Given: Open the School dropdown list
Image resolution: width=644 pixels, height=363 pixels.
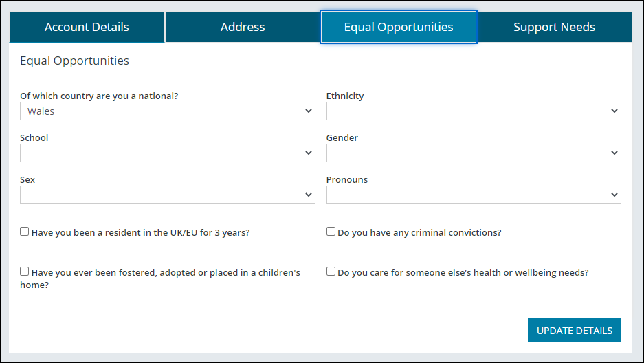Looking at the screenshot, I should tap(167, 153).
